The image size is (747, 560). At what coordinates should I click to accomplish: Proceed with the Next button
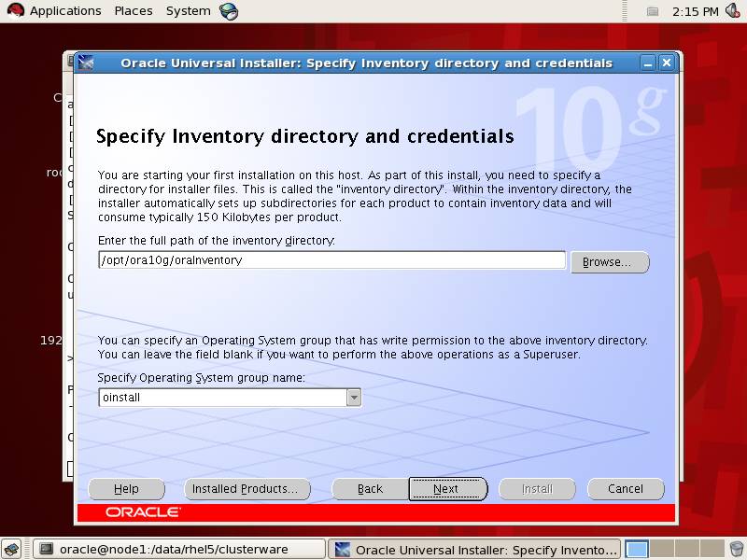coord(448,489)
